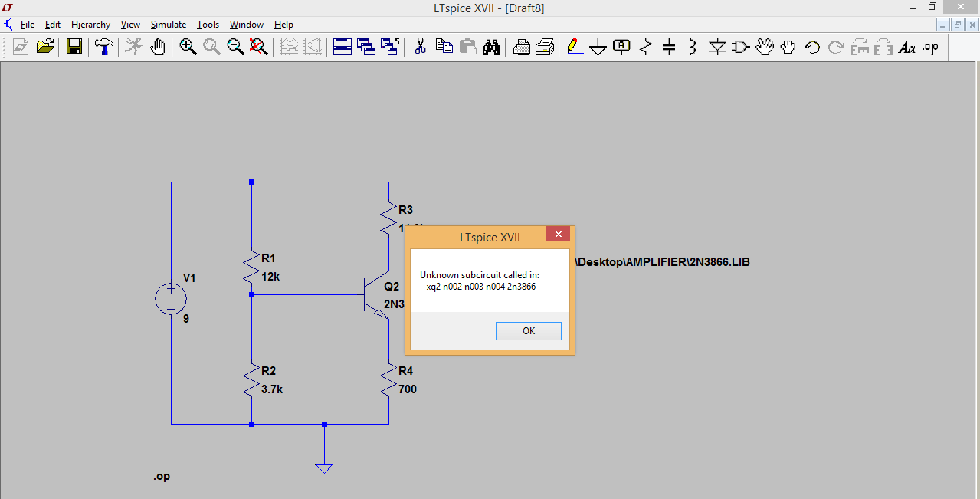Select the Inductor tool
980x499 pixels.
[693, 47]
